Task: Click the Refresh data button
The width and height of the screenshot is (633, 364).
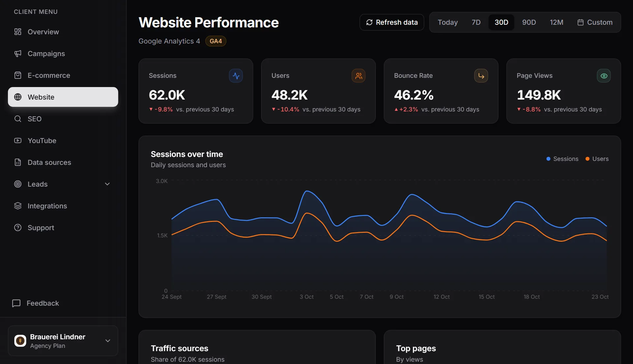Action: coord(392,22)
